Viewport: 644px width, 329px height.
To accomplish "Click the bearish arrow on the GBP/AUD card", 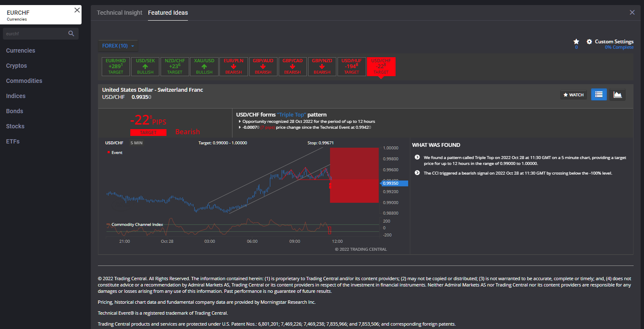I will [263, 66].
